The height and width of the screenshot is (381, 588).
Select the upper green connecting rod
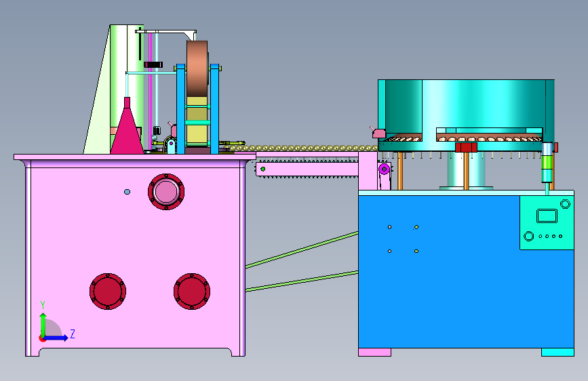pos(302,249)
